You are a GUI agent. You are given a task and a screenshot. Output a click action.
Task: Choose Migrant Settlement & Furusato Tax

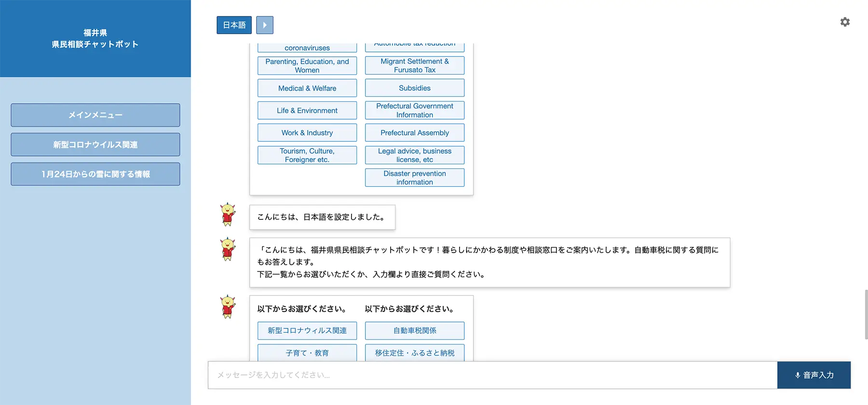coord(415,66)
